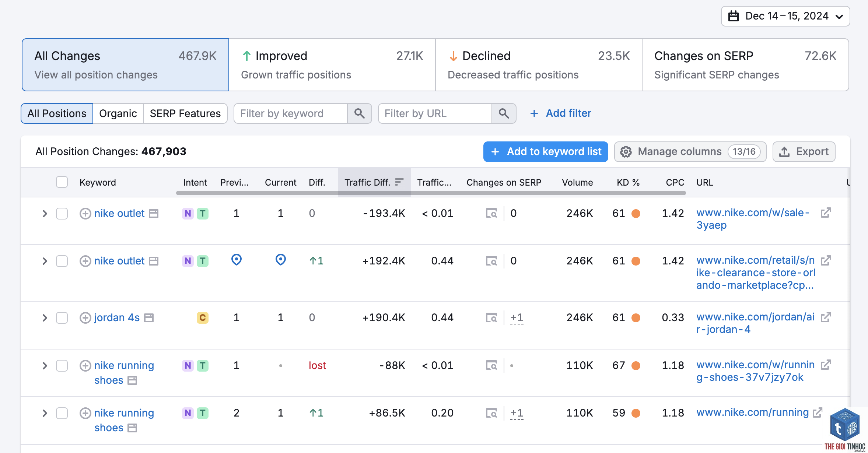This screenshot has height=453, width=868.
Task: Sort by the KD % column header
Action: pyautogui.click(x=628, y=182)
